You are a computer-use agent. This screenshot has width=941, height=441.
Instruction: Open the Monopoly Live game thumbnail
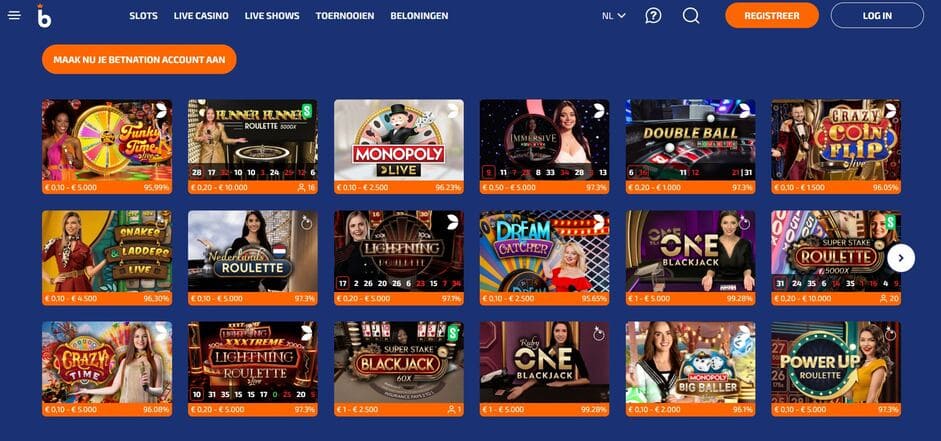coord(399,146)
